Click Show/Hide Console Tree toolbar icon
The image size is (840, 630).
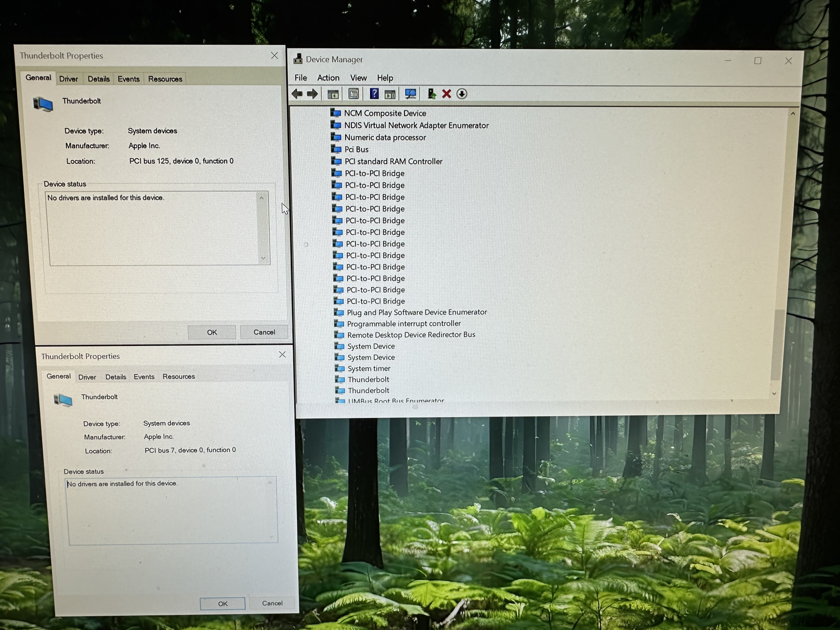coord(333,94)
